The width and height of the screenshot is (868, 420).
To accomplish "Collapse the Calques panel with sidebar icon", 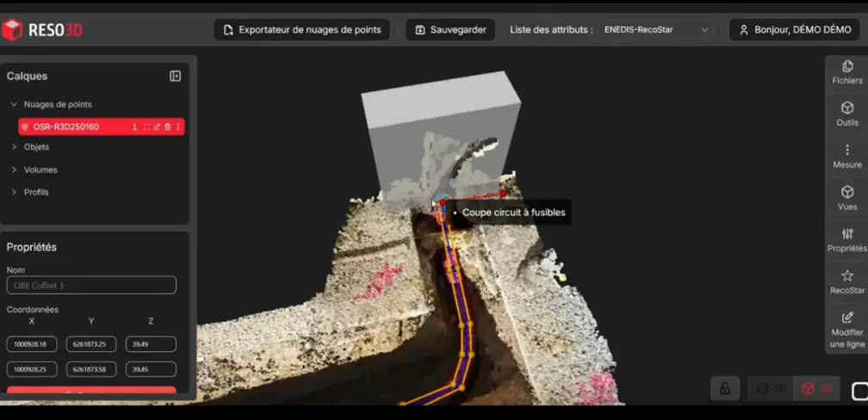I will coord(176,76).
